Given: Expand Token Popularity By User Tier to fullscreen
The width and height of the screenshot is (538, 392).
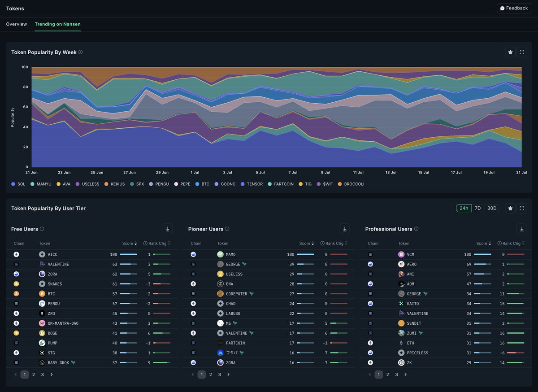Looking at the screenshot, I should (522, 208).
